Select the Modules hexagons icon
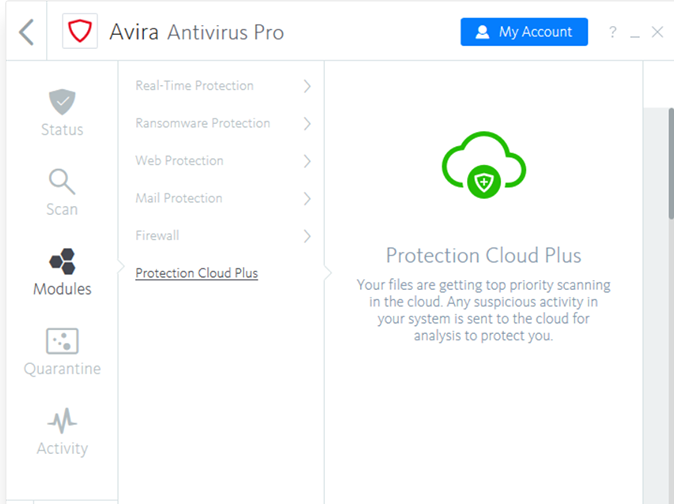This screenshot has width=674, height=504. [62, 261]
